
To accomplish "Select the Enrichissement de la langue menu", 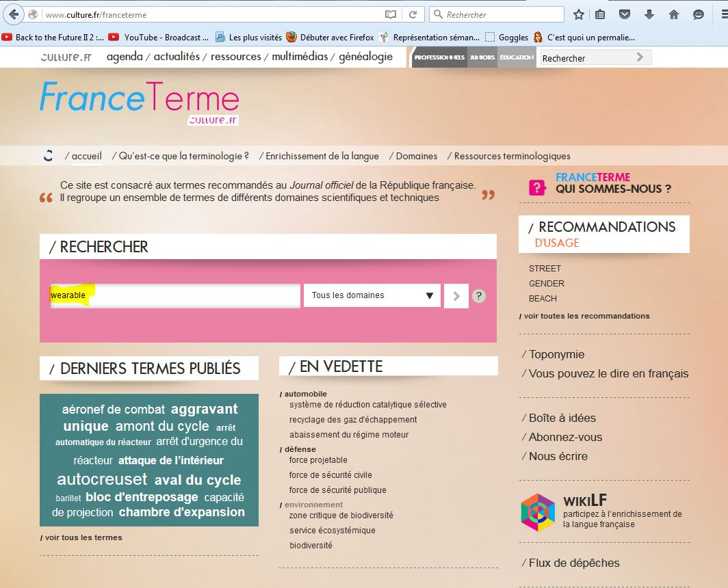I will (x=322, y=156).
